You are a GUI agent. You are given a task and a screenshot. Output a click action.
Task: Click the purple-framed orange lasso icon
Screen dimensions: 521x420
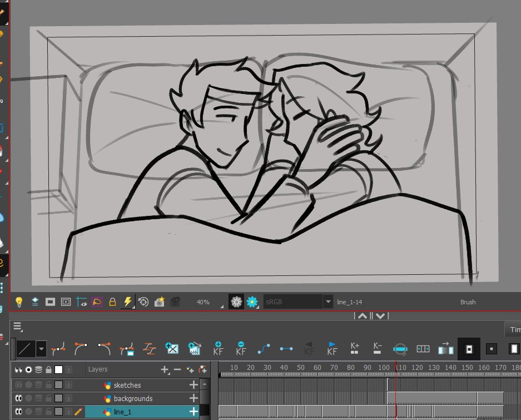pos(97,302)
